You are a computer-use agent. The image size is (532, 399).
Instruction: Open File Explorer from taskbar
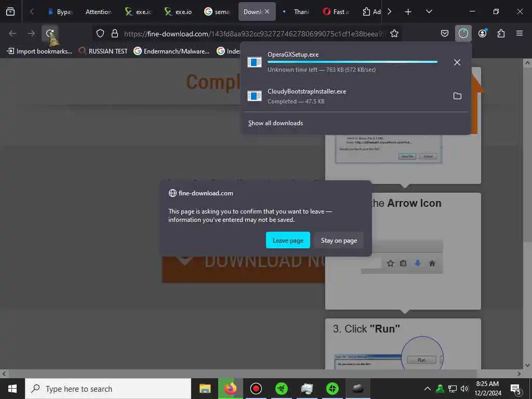click(x=205, y=389)
